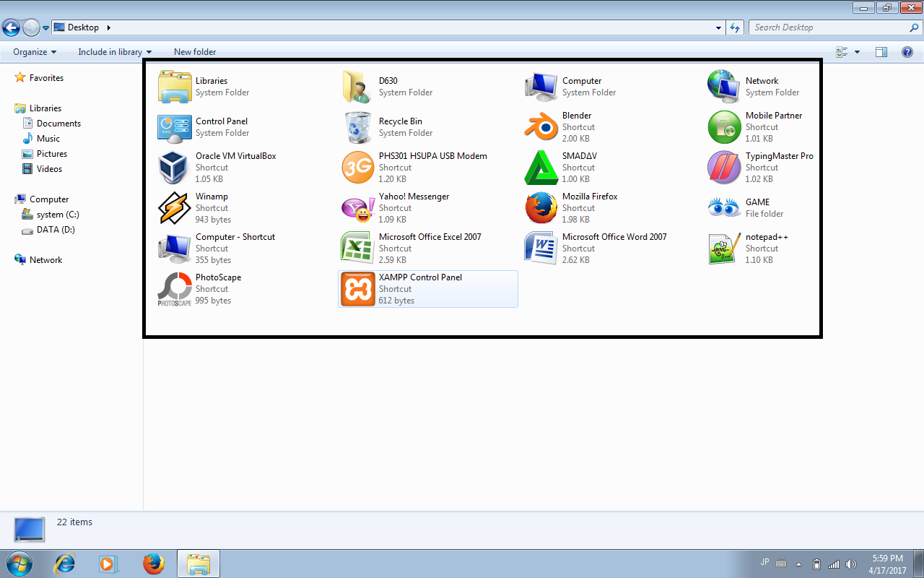Change your view using the view icon

coord(842,52)
